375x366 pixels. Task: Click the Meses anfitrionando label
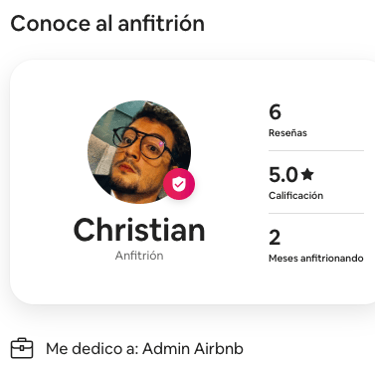pos(316,258)
